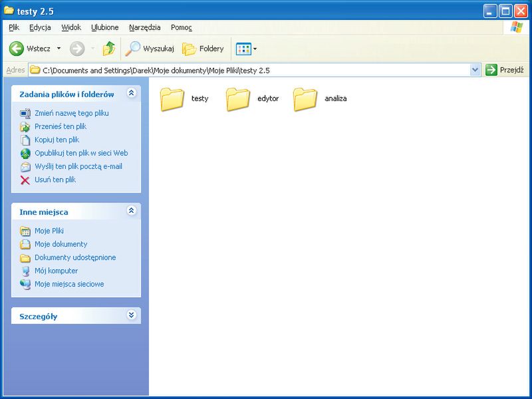Click the Wstecz back arrow icon
This screenshot has height=399, width=532.
click(17, 49)
